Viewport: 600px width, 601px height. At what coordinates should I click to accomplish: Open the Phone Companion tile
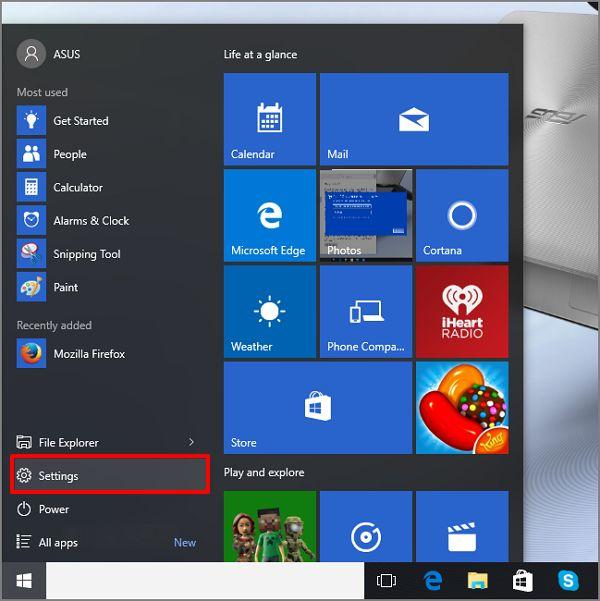[x=366, y=312]
